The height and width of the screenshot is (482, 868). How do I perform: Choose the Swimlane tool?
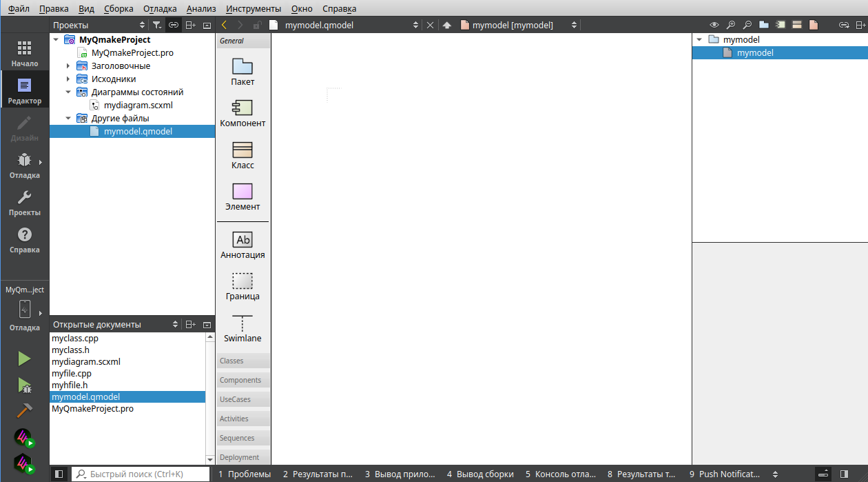[242, 328]
